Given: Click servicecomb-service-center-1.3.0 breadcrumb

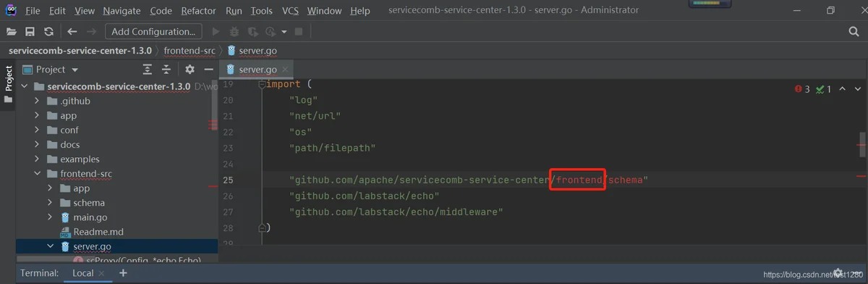Looking at the screenshot, I should (80, 51).
